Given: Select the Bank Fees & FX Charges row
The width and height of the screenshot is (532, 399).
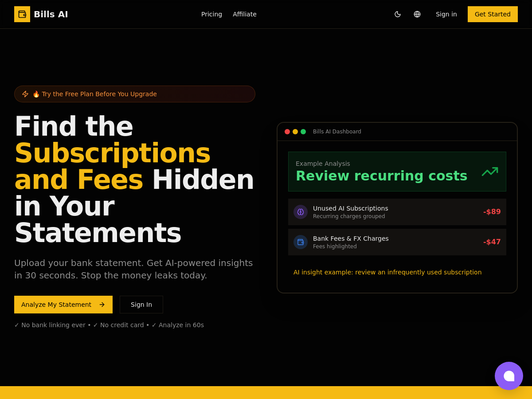Looking at the screenshot, I should [x=397, y=242].
